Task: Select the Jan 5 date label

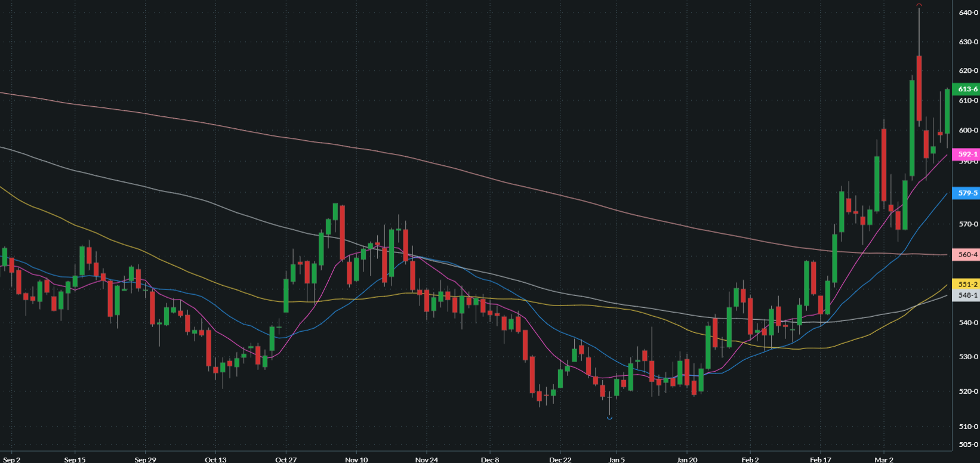Action: (x=617, y=459)
